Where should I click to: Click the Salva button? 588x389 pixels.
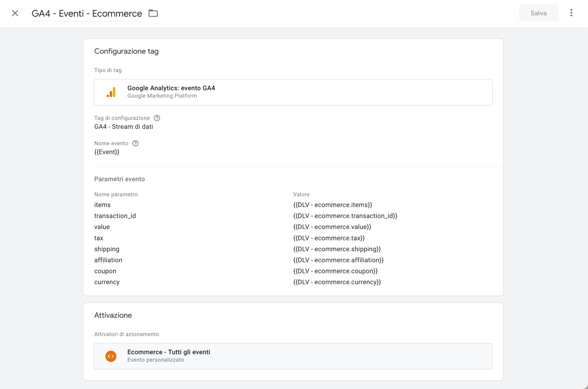538,13
